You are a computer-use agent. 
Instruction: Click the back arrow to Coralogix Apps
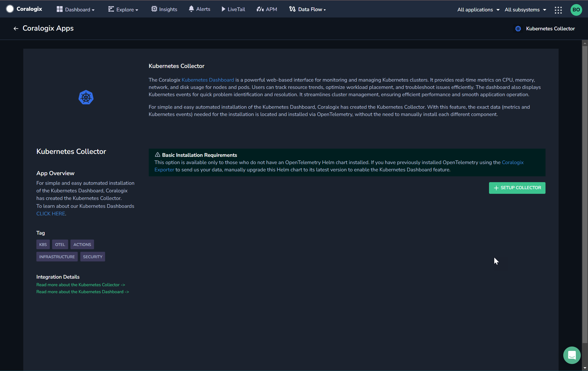pyautogui.click(x=16, y=29)
